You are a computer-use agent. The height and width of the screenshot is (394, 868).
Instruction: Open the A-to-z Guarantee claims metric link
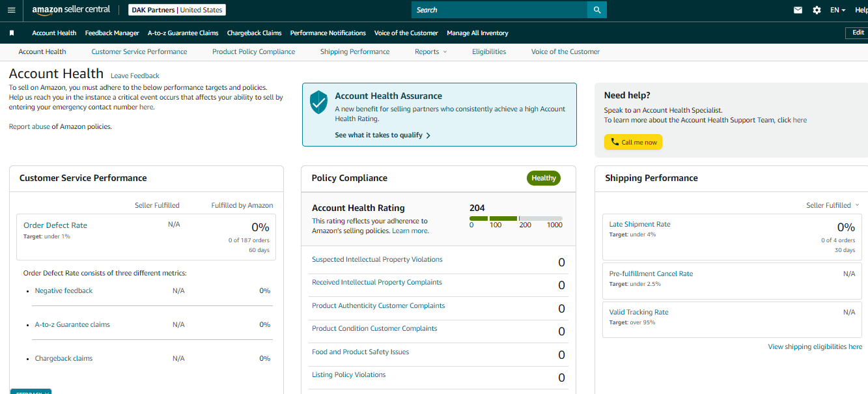[x=72, y=324]
